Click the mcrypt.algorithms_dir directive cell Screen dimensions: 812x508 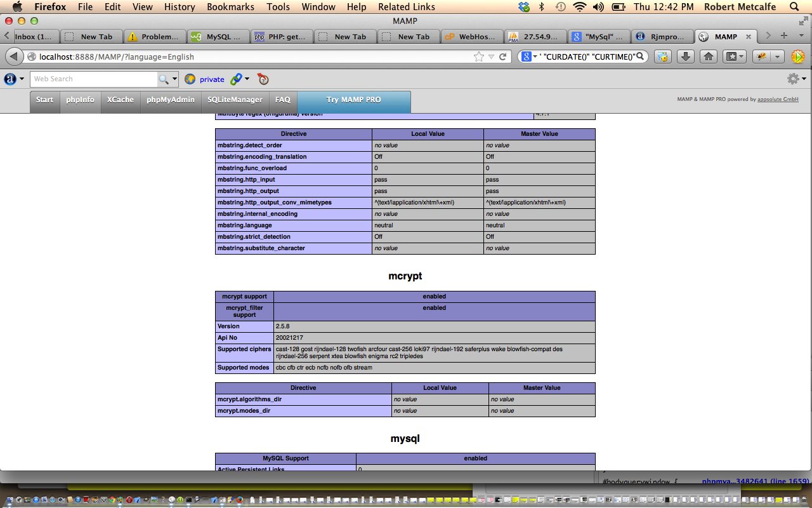point(304,399)
